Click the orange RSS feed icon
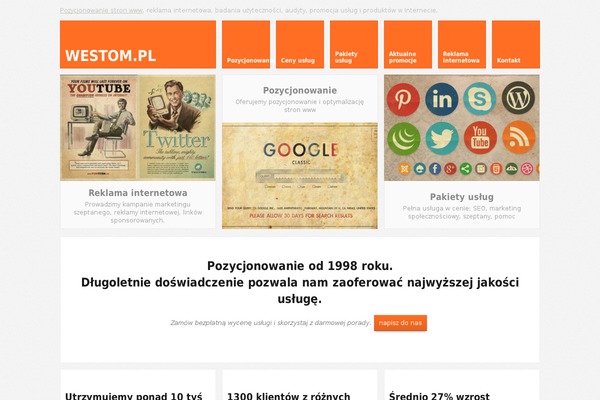 (518, 137)
